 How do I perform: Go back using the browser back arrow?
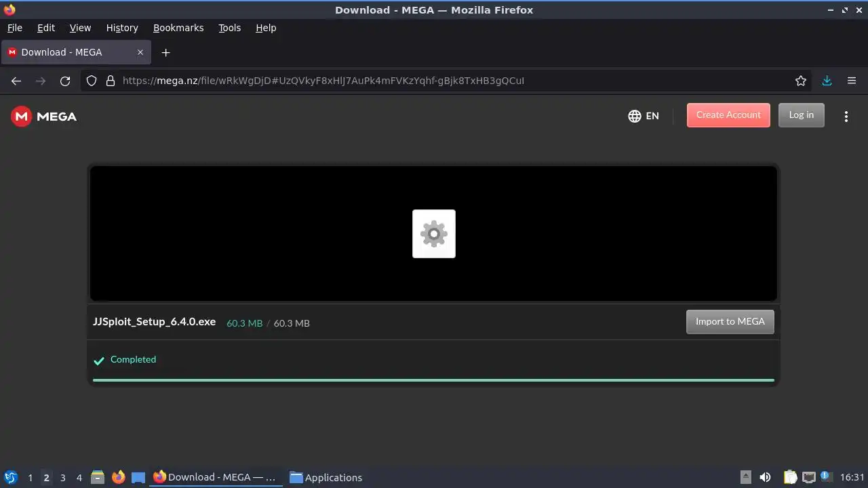click(x=16, y=81)
